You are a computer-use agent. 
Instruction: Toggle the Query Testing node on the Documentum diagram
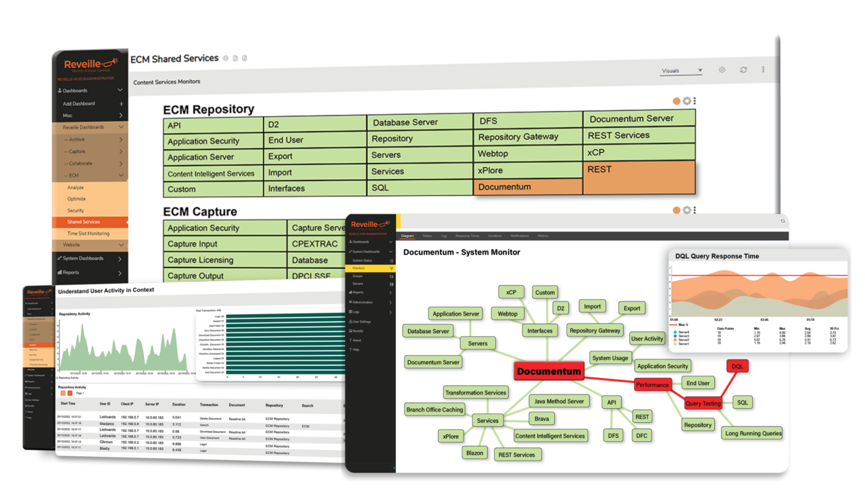tap(703, 402)
